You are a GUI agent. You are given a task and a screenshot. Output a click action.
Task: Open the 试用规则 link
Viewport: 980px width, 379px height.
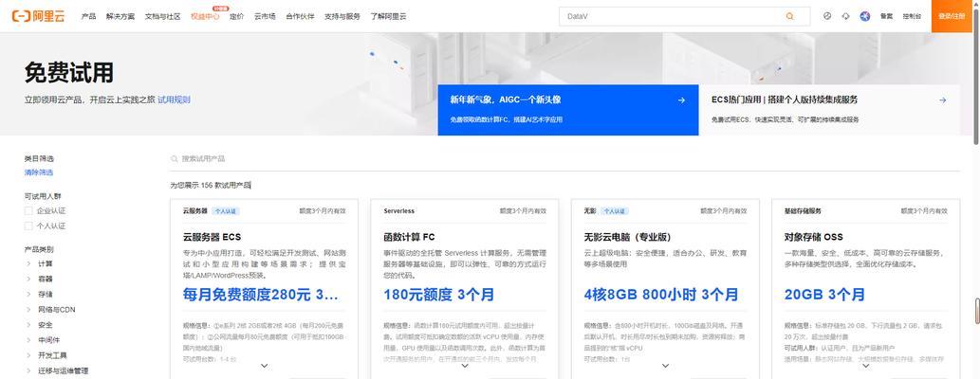coord(174,99)
